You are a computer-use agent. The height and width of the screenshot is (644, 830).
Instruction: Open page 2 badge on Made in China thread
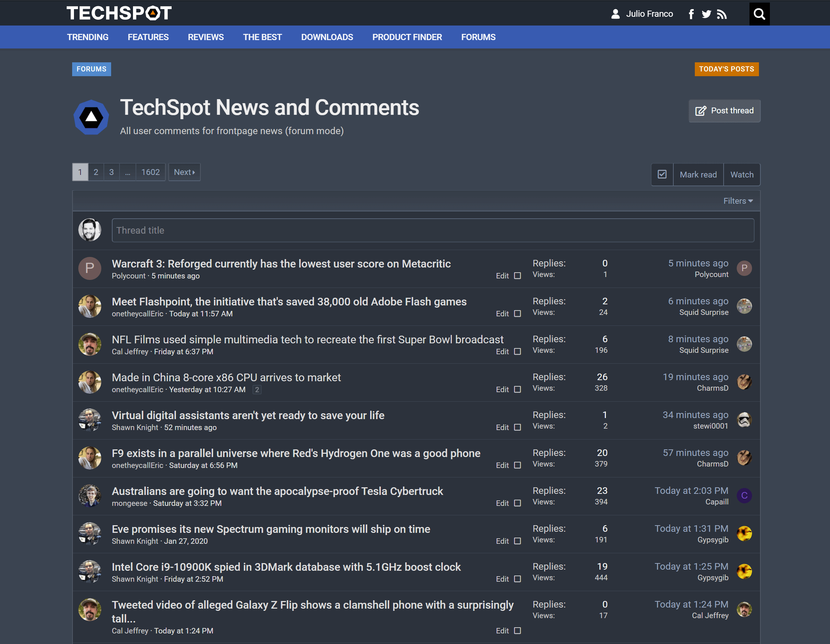coord(257,390)
